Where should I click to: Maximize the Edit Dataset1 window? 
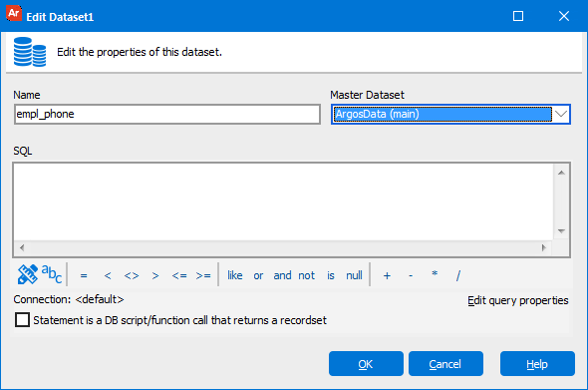click(518, 16)
